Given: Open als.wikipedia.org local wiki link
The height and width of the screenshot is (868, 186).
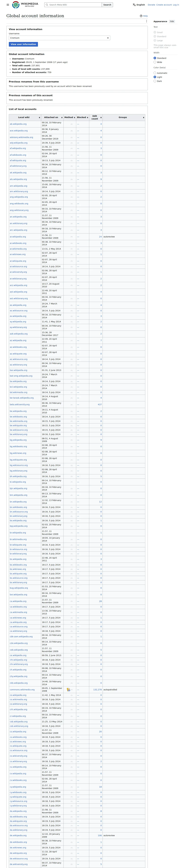Looking at the screenshot, I should click(18, 179).
